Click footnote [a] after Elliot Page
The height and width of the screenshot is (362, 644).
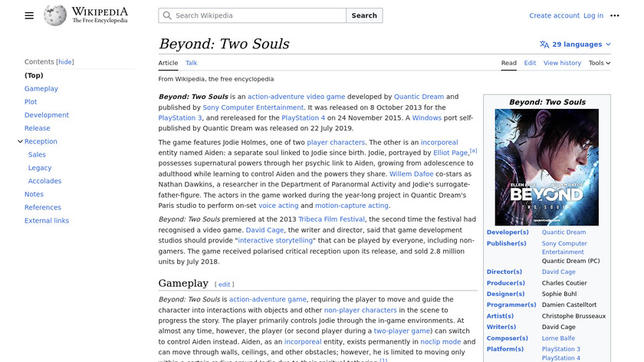(473, 151)
